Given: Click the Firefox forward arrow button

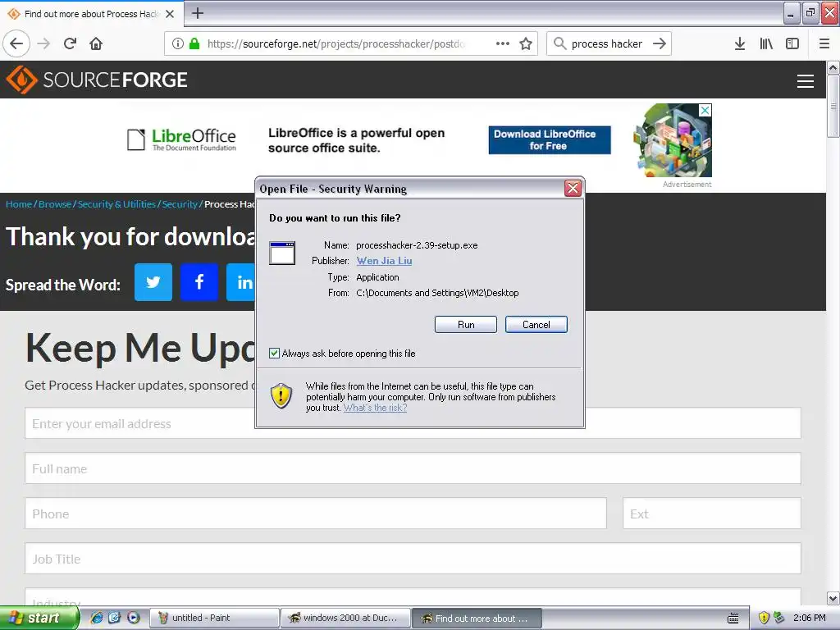Looking at the screenshot, I should pyautogui.click(x=43, y=43).
